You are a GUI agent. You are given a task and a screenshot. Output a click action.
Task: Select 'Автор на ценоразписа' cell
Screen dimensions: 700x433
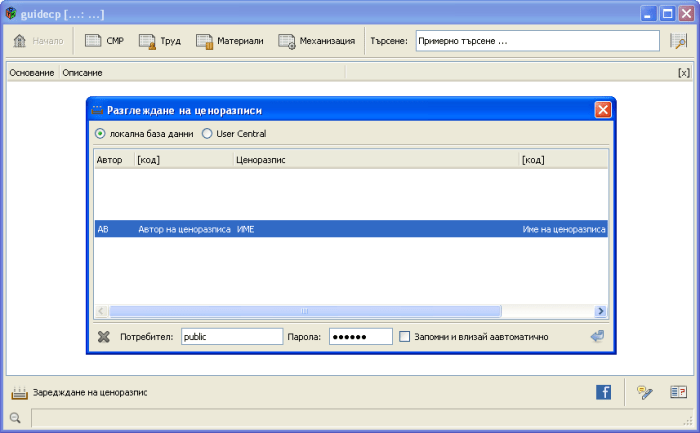click(x=184, y=229)
